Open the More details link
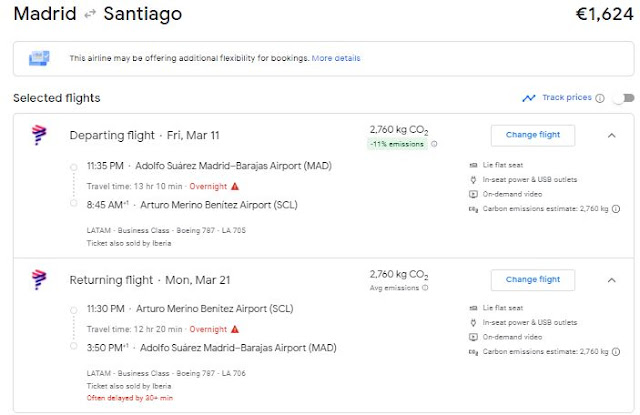 tap(336, 59)
